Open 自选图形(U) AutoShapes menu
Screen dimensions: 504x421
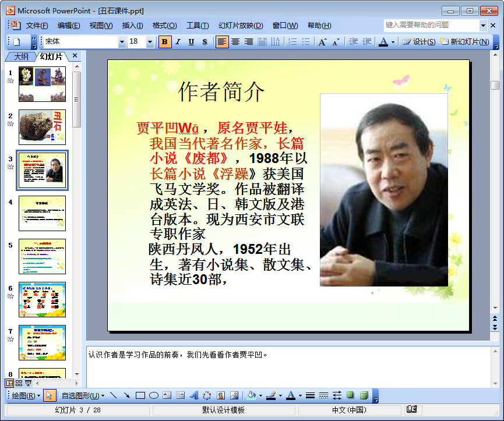(83, 395)
